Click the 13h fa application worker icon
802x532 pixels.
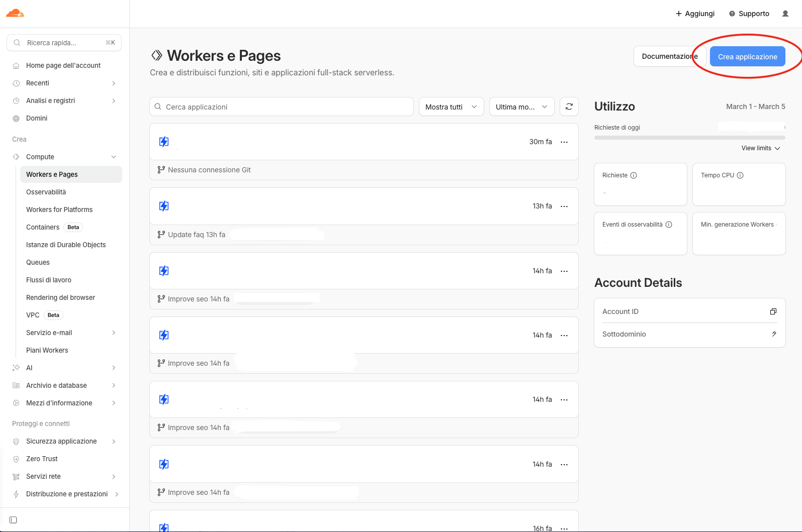click(x=164, y=206)
